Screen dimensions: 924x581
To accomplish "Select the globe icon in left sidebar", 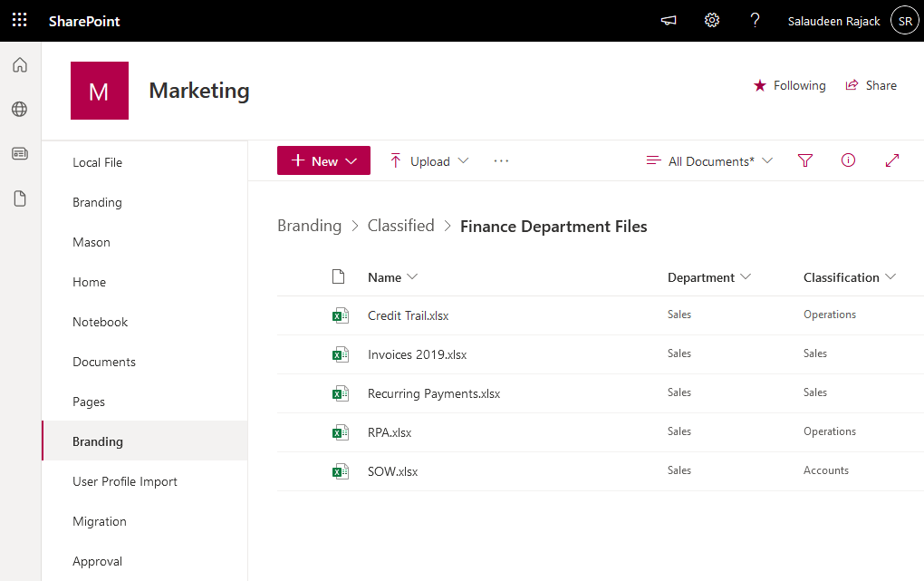I will (x=19, y=109).
